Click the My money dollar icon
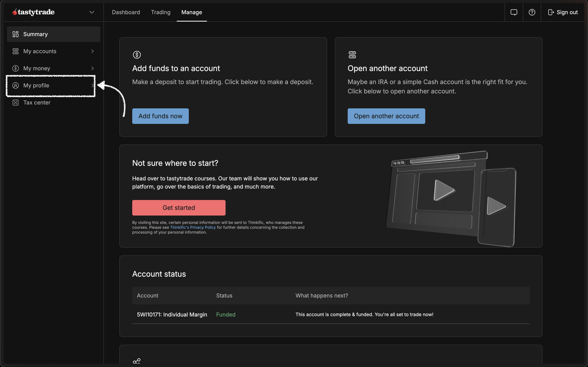588x367 pixels. pos(16,68)
